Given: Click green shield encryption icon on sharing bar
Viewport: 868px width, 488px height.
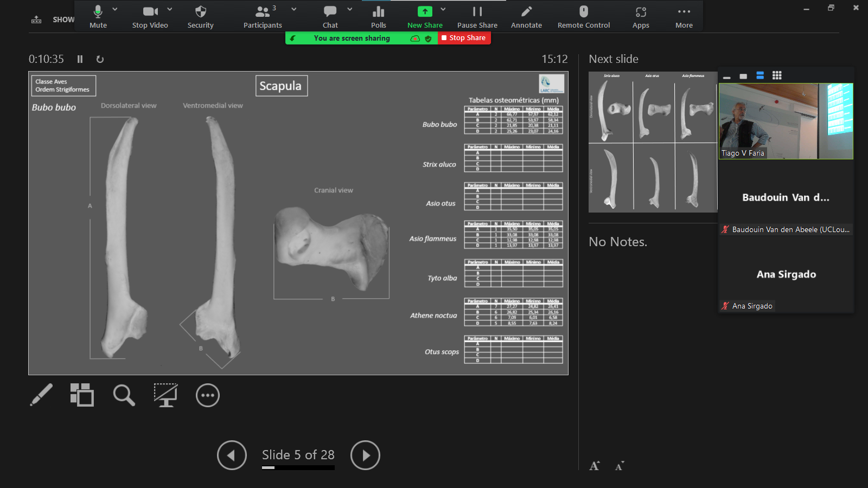Looking at the screenshot, I should click(x=428, y=38).
